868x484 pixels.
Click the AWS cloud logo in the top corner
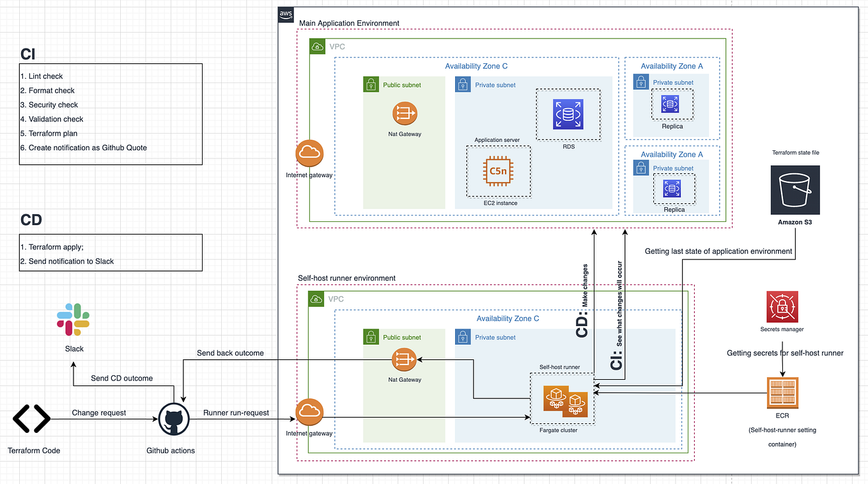pos(286,14)
